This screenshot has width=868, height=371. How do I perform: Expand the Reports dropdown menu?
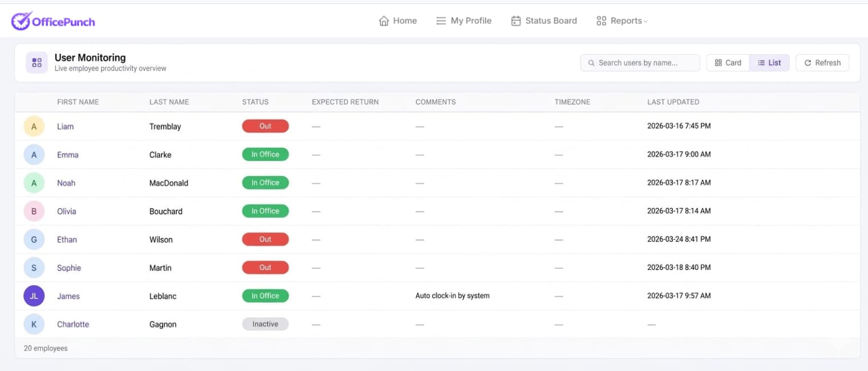coord(621,21)
